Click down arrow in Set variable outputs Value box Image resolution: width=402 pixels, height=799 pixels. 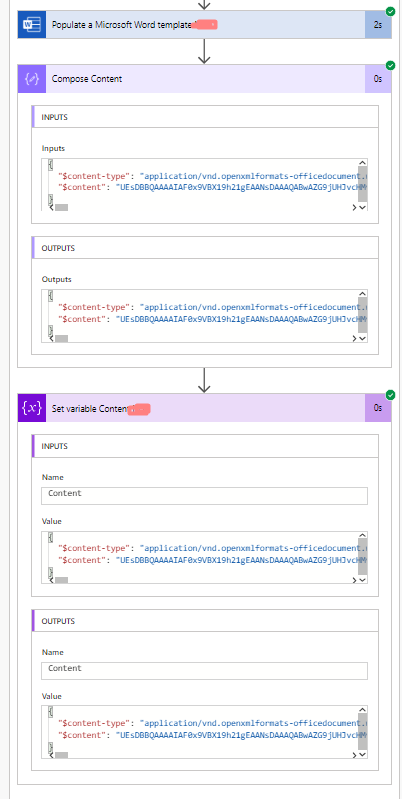362,755
